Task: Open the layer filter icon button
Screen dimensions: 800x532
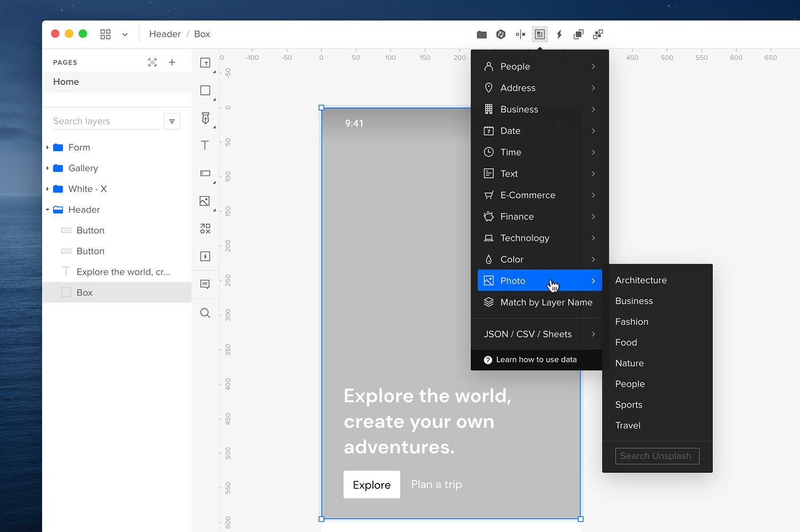Action: 172,121
